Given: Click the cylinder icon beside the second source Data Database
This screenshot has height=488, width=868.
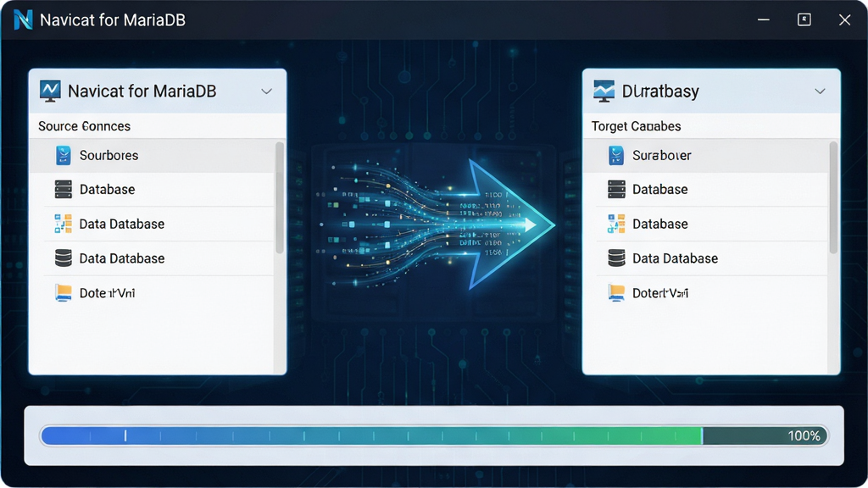Looking at the screenshot, I should click(63, 258).
